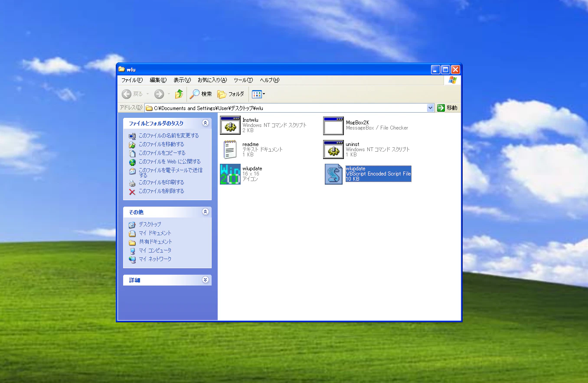Click the Views icon in the toolbar
588x383 pixels.
(257, 94)
